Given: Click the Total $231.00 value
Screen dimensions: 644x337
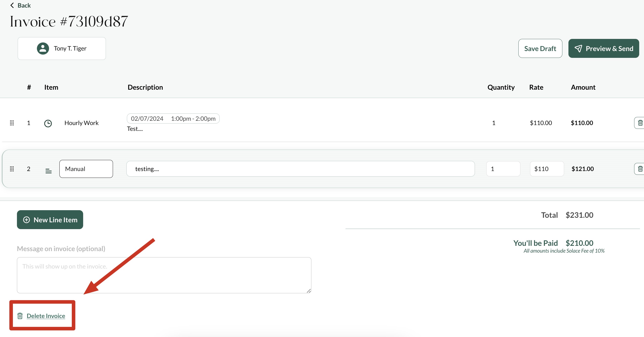Looking at the screenshot, I should [x=579, y=215].
